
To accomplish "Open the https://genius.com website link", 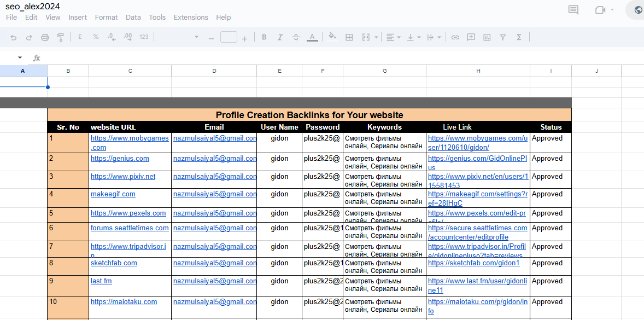I will click(120, 159).
